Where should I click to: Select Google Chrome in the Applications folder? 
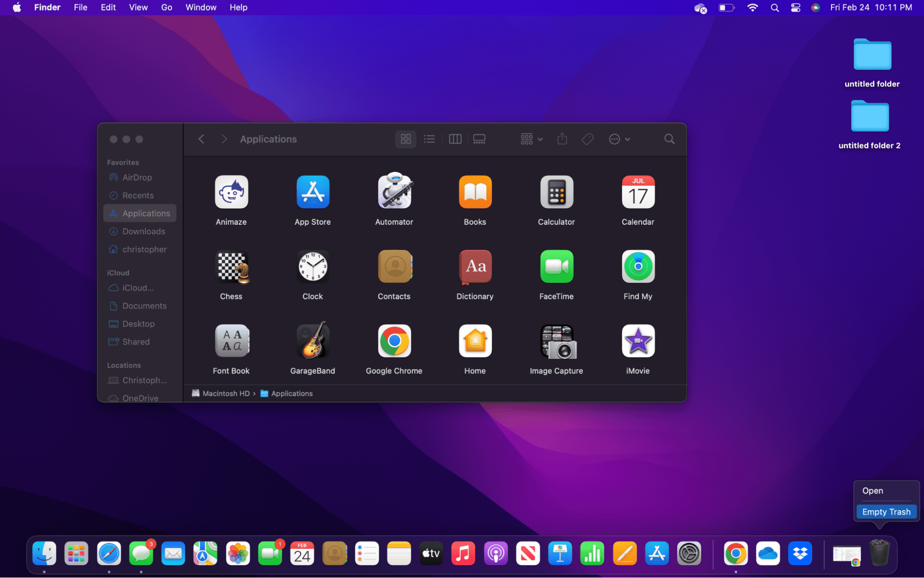(394, 341)
